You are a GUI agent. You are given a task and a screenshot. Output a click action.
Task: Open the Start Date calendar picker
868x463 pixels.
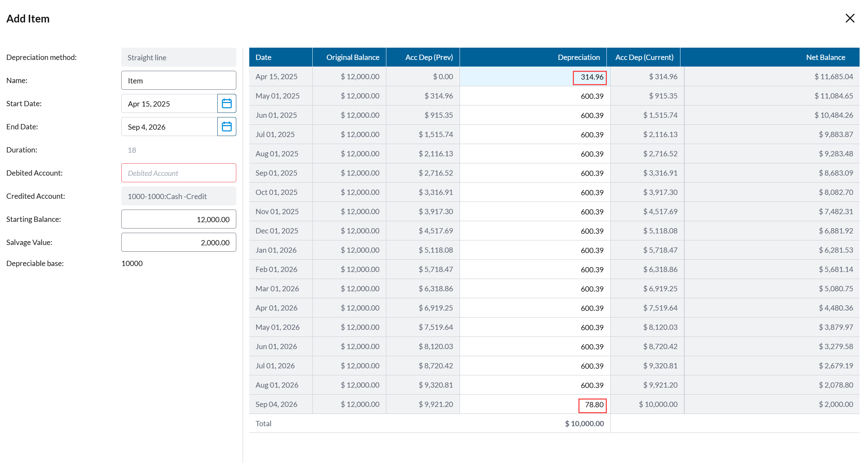point(226,103)
